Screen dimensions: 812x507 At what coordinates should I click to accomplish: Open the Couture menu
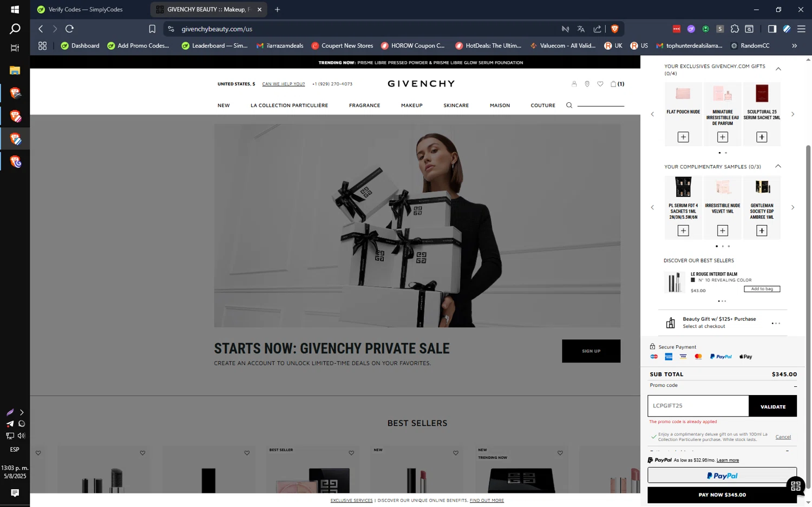[x=543, y=106]
